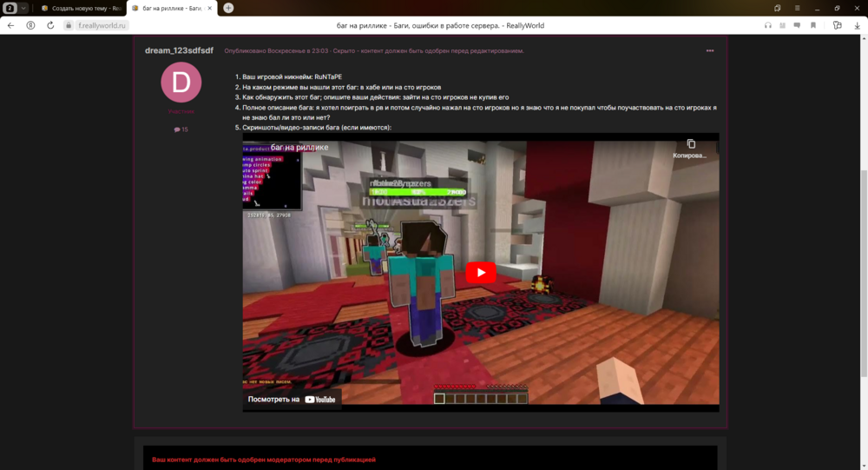Open the browser extensions icon
Screen dimensions: 868x470
[837, 25]
